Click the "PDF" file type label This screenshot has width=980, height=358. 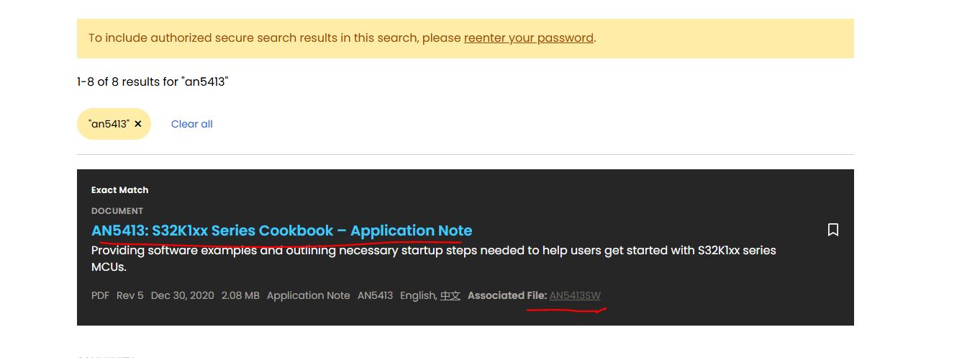100,295
